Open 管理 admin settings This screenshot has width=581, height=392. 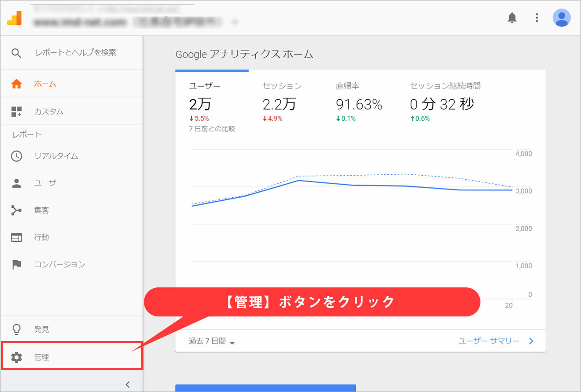pyautogui.click(x=72, y=356)
